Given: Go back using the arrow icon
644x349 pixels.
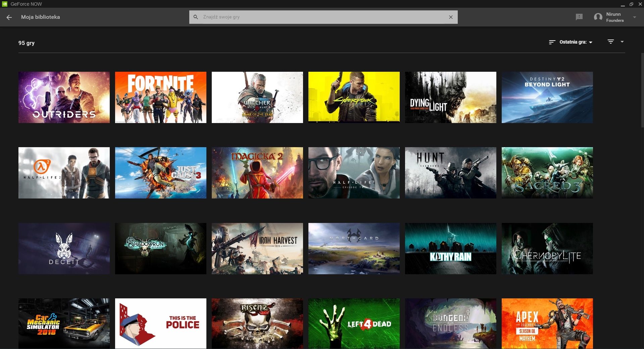Looking at the screenshot, I should (9, 17).
